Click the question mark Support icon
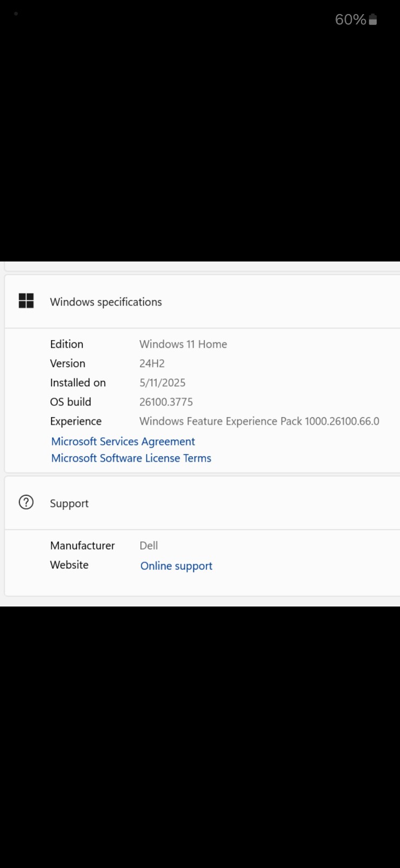 [x=26, y=502]
